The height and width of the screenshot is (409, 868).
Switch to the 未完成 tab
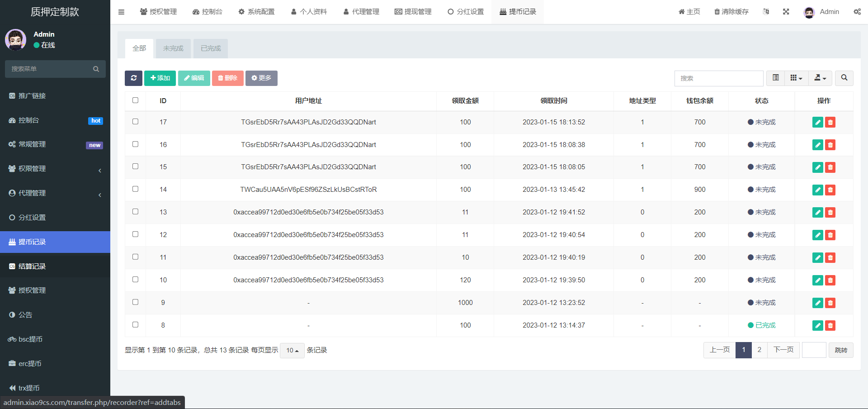(173, 48)
